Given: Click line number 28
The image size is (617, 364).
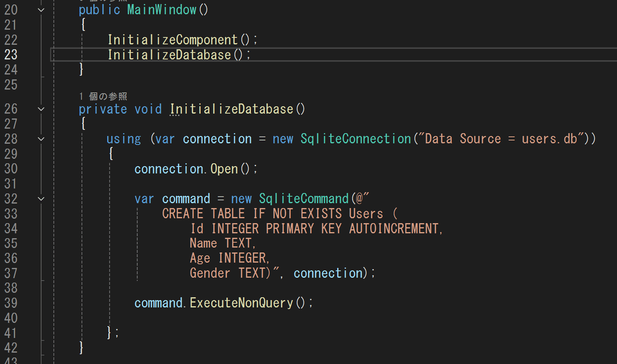Looking at the screenshot, I should pos(11,138).
